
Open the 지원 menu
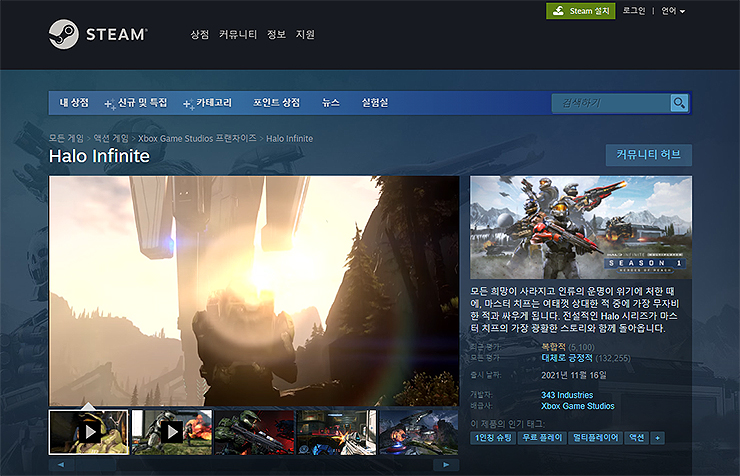(x=305, y=34)
